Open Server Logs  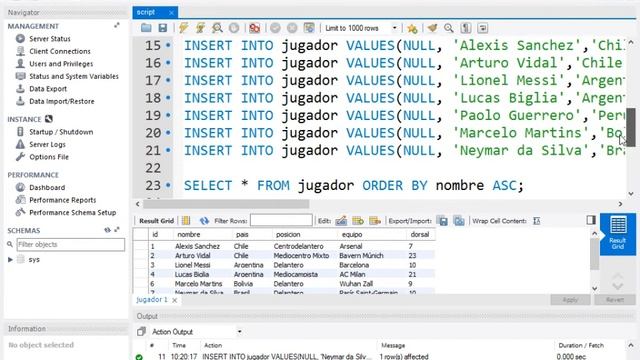tap(47, 144)
